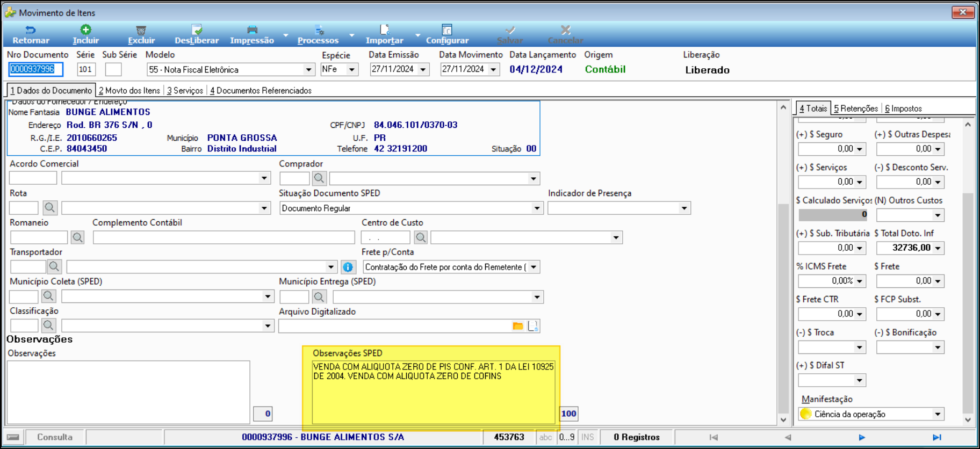Click the % ICMS Frete field

click(x=832, y=281)
